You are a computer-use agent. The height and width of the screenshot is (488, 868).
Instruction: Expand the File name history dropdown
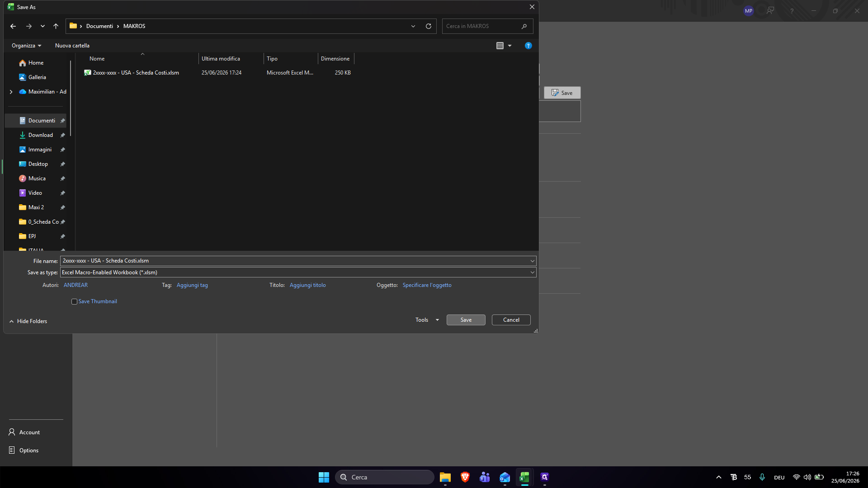pos(532,261)
